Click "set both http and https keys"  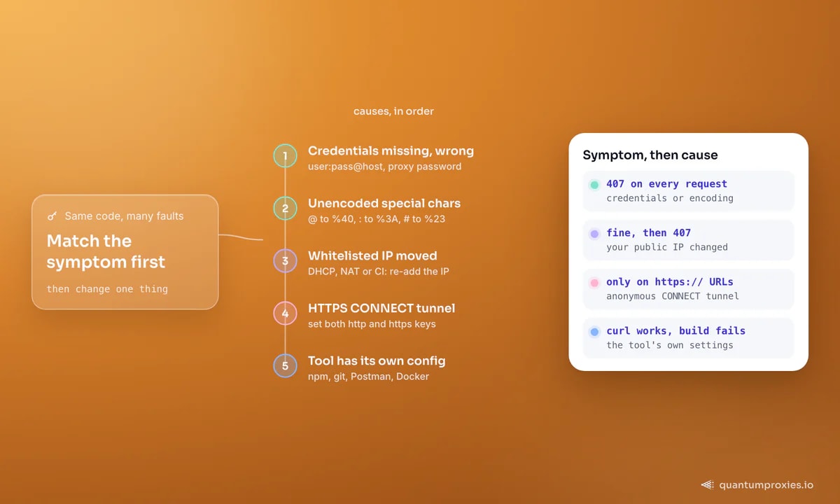(x=372, y=324)
